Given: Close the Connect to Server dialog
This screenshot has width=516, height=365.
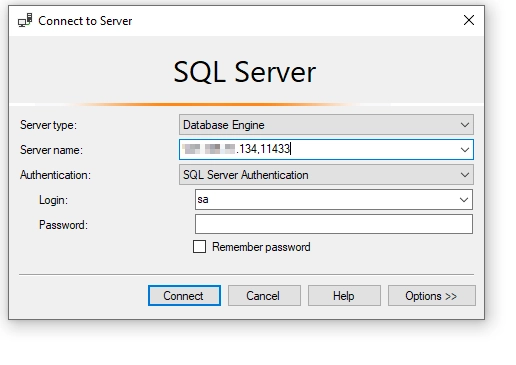Looking at the screenshot, I should 469,20.
